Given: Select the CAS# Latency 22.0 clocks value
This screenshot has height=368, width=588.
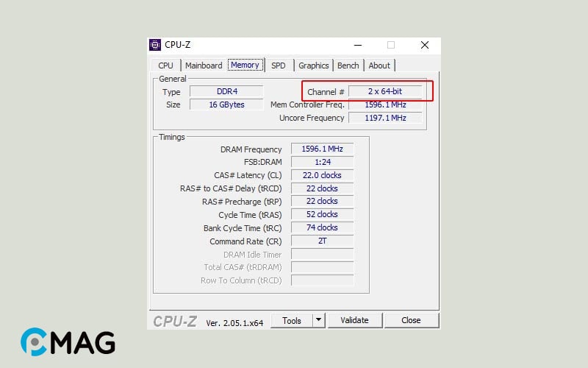Looking at the screenshot, I should pos(322,175).
